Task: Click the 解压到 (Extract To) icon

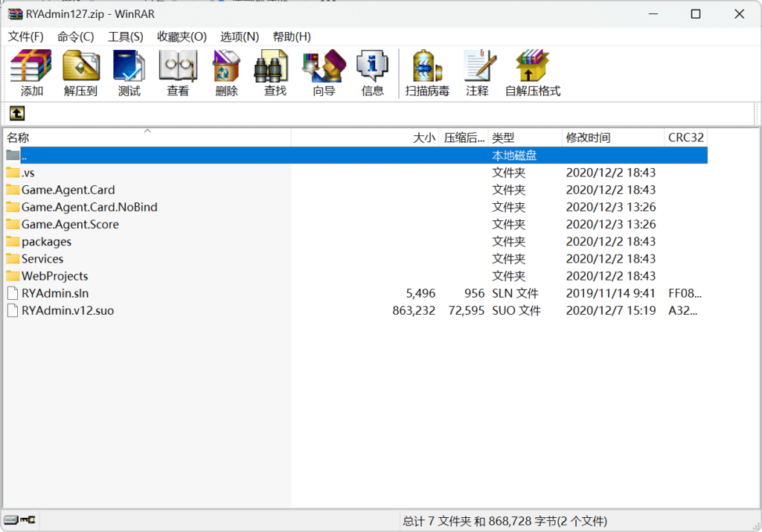Action: pyautogui.click(x=80, y=73)
